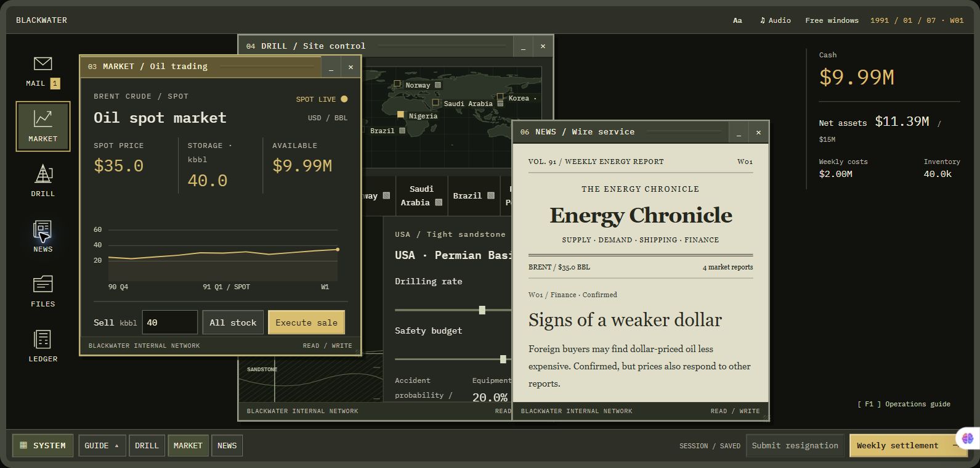Adjust the Drilling rate slider handle
Viewport: 980px width, 468px height.
482,310
